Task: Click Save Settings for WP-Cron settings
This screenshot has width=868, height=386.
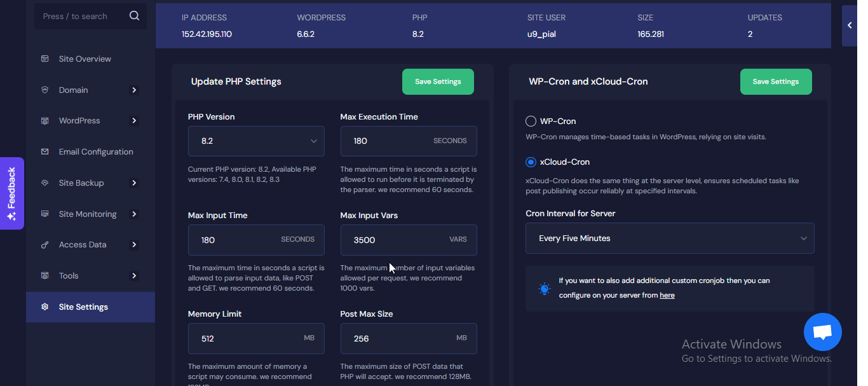Action: point(776,81)
